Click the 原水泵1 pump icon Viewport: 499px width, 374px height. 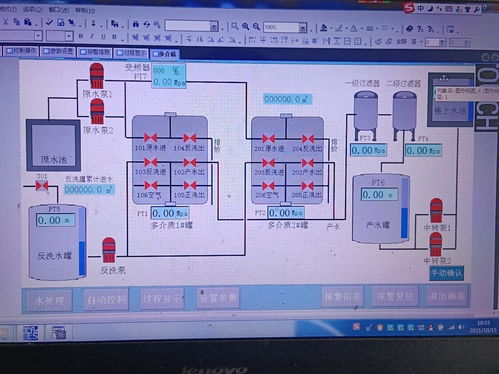[97, 76]
